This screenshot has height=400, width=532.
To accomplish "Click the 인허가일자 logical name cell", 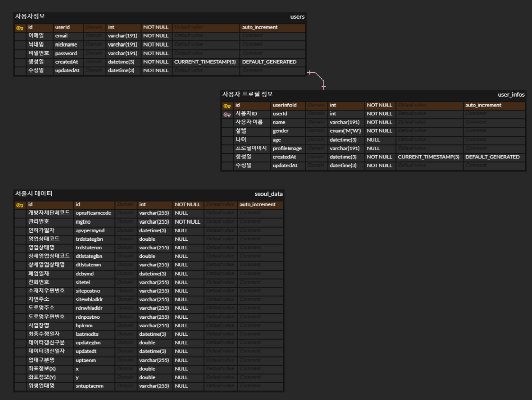I will tap(50, 231).
